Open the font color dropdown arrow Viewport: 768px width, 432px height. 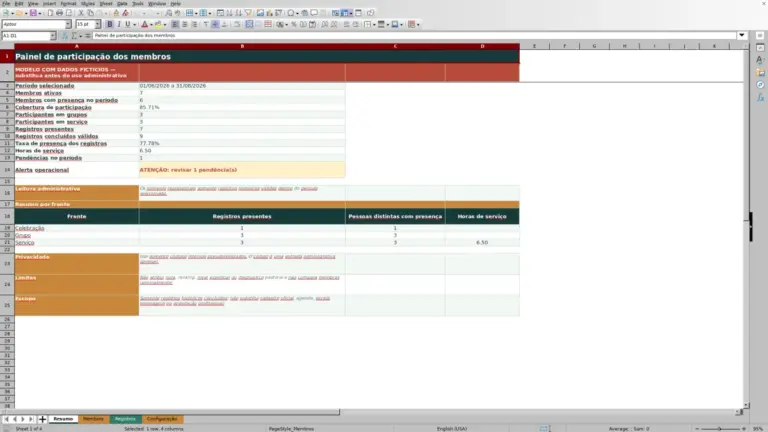coord(151,24)
